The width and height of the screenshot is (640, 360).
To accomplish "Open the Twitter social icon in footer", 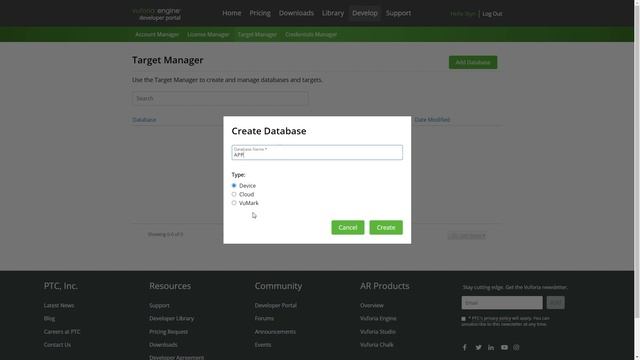I will (x=478, y=347).
